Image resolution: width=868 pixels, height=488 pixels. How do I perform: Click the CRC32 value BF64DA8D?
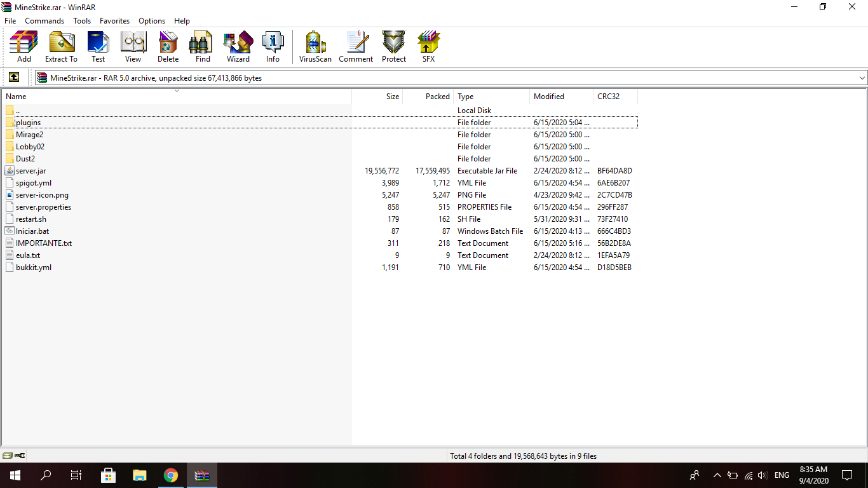click(614, 171)
